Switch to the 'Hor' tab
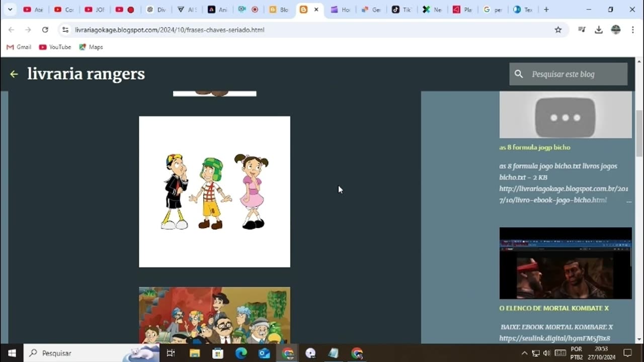644x362 pixels. [341, 10]
